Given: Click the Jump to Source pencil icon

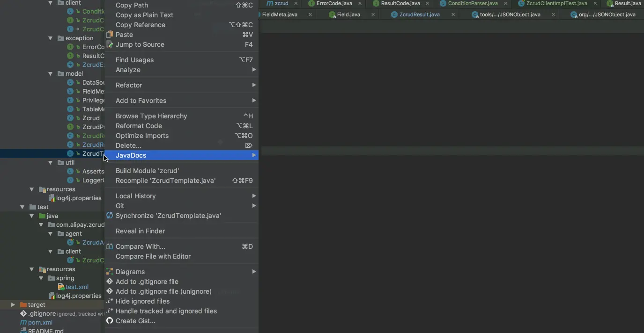Looking at the screenshot, I should pyautogui.click(x=110, y=44).
